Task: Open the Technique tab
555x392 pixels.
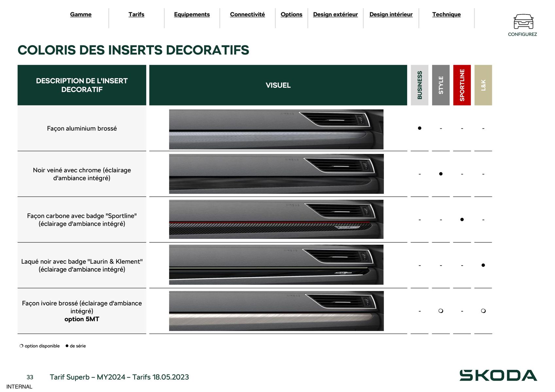Action: (446, 14)
